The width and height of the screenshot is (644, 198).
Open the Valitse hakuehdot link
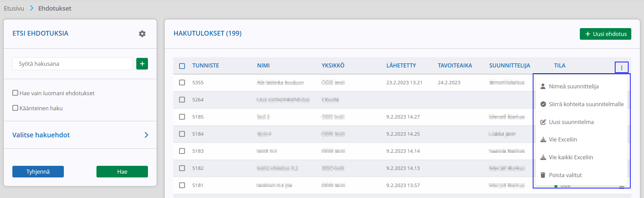point(41,135)
